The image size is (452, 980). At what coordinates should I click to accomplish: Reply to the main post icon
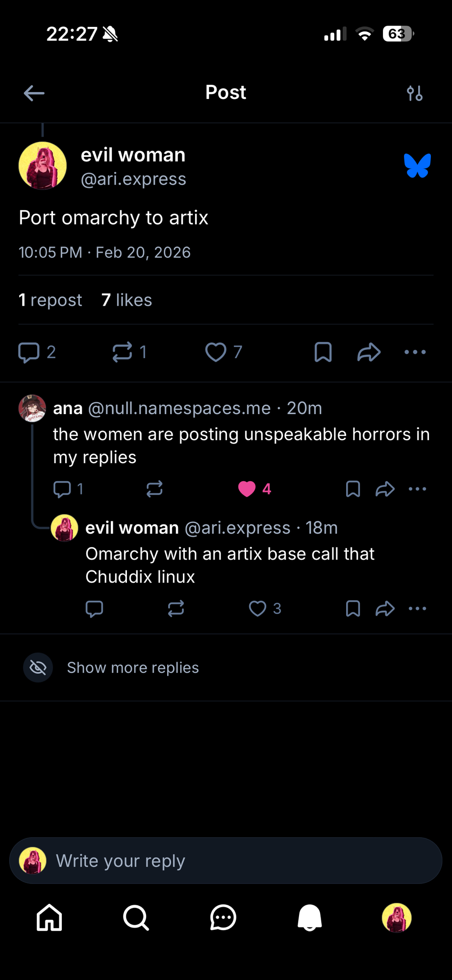coord(29,352)
